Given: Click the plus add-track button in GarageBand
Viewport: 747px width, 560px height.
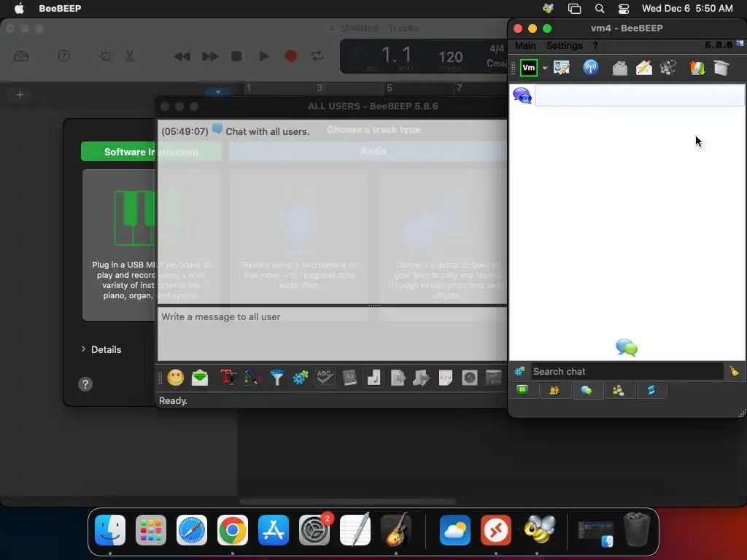Looking at the screenshot, I should pos(20,95).
